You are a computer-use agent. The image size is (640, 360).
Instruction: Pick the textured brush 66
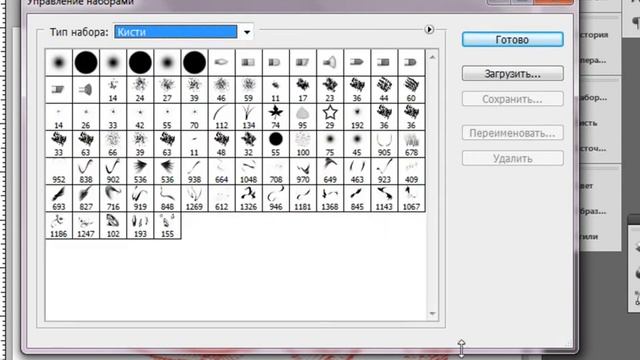[x=113, y=144]
